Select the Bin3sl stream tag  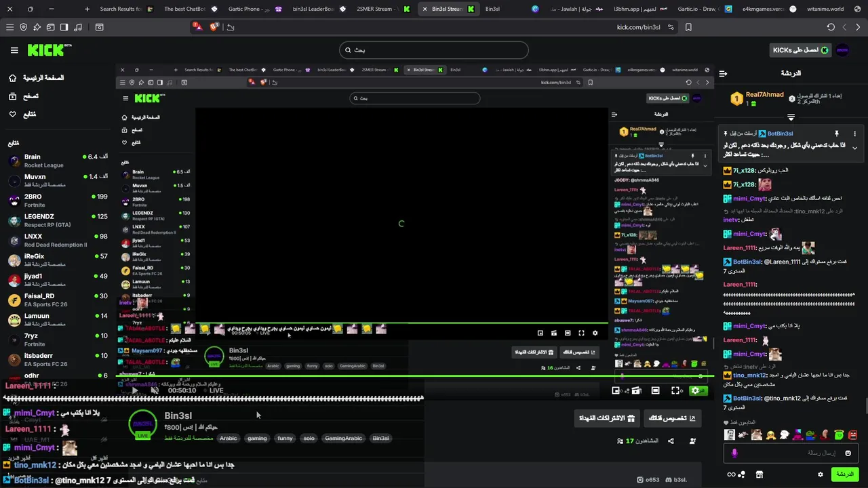[x=381, y=438]
